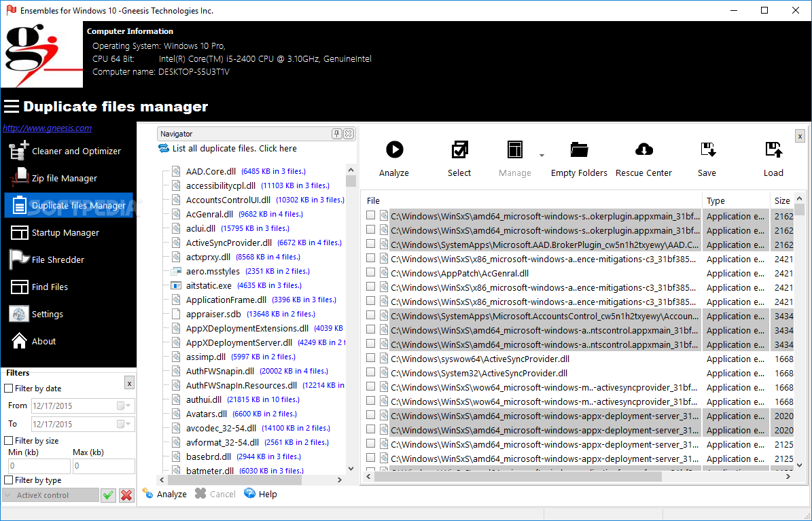812x521 pixels.
Task: Check the AppPatch\AcGenral.dll file row checkbox
Action: [371, 272]
